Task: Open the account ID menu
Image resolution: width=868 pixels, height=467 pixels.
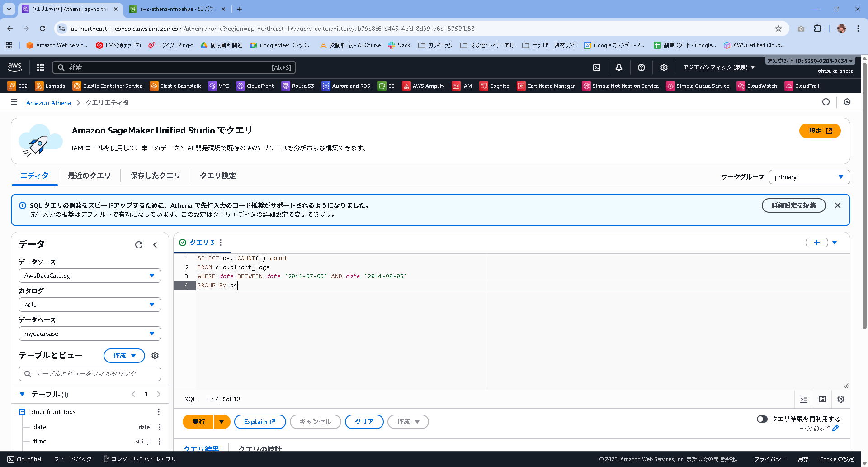Action: pyautogui.click(x=810, y=61)
